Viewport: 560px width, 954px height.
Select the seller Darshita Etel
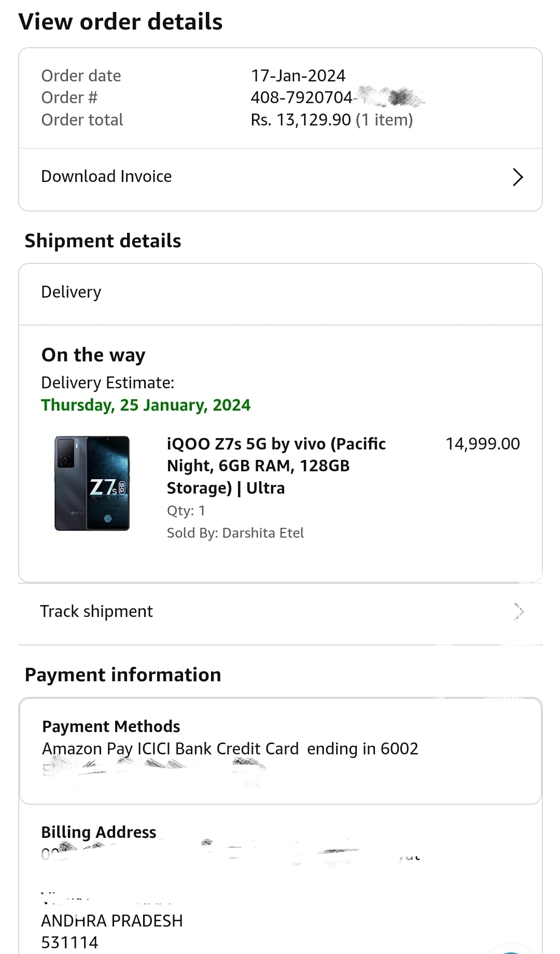262,532
